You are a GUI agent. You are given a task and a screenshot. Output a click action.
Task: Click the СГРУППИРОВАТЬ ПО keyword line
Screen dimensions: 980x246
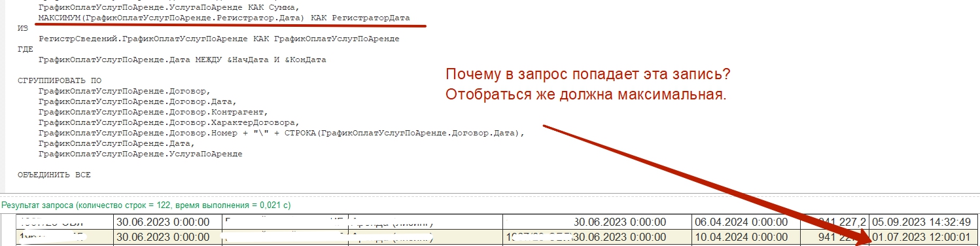click(59, 80)
